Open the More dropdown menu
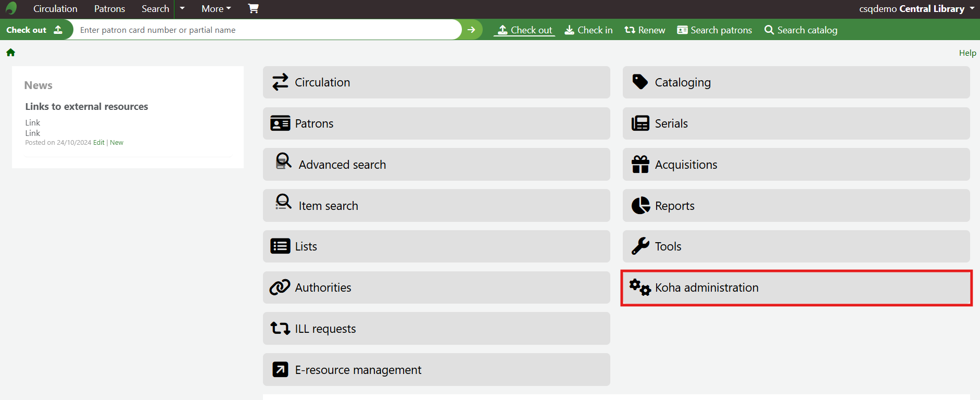Viewport: 980px width, 400px height. click(x=216, y=9)
